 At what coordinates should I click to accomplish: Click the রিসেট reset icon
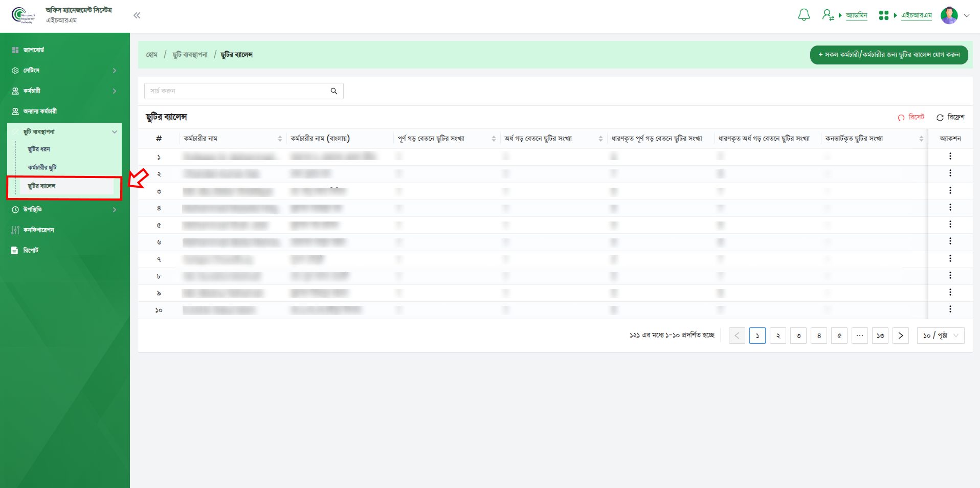pyautogui.click(x=901, y=118)
